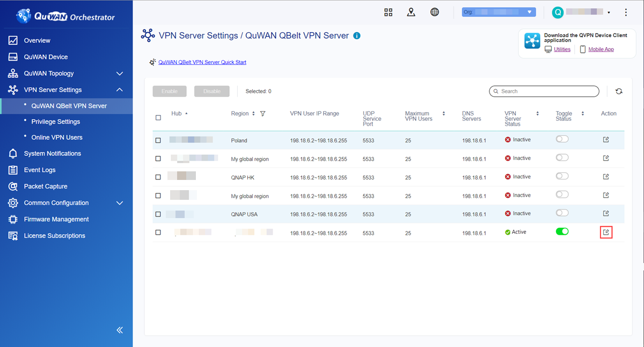644x347 pixels.
Task: Check the Active row's checkbox
Action: point(158,233)
